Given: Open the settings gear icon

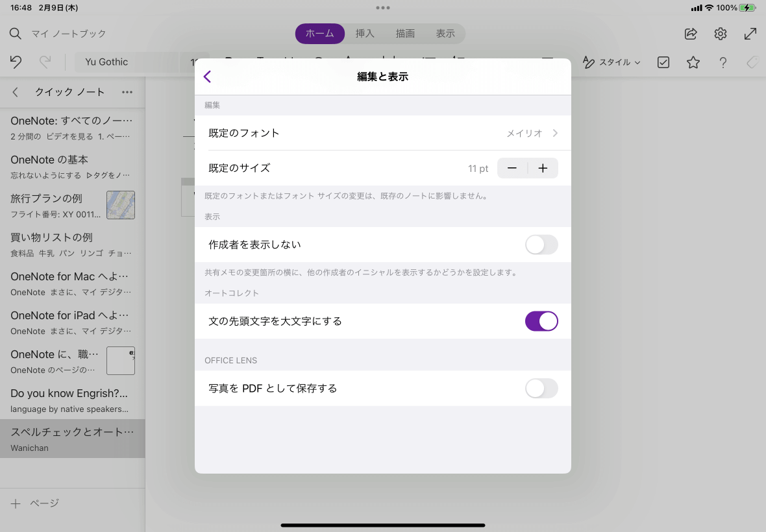Looking at the screenshot, I should [721, 34].
